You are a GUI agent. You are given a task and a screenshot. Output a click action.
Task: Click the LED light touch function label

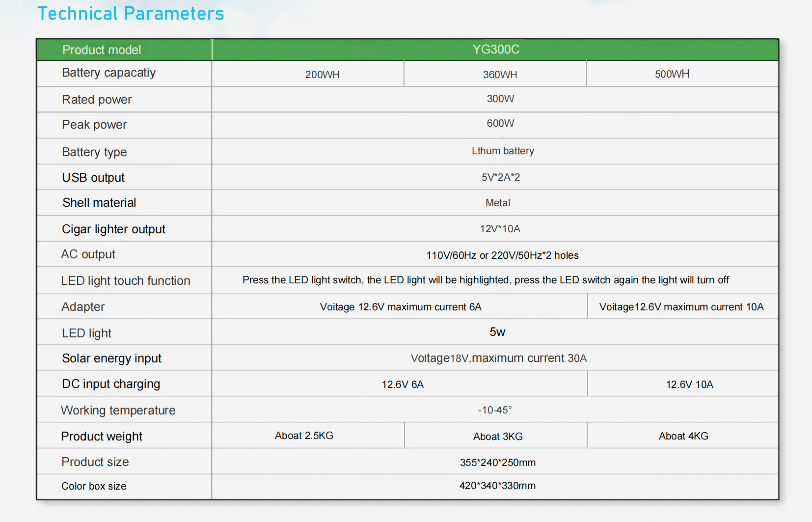(125, 281)
